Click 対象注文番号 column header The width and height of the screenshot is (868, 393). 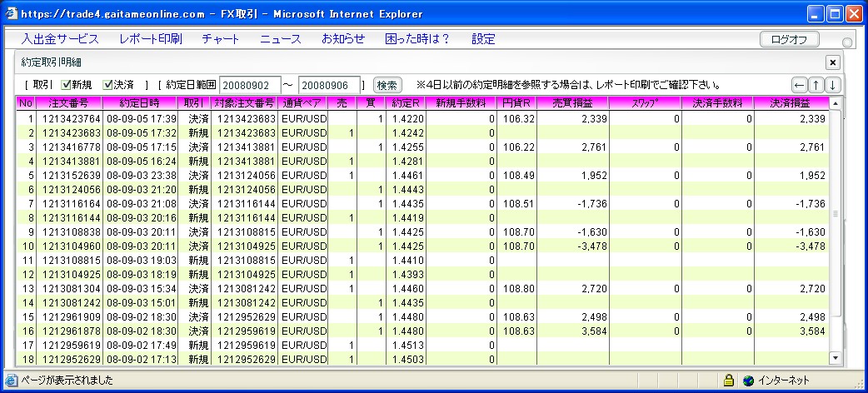[x=245, y=103]
